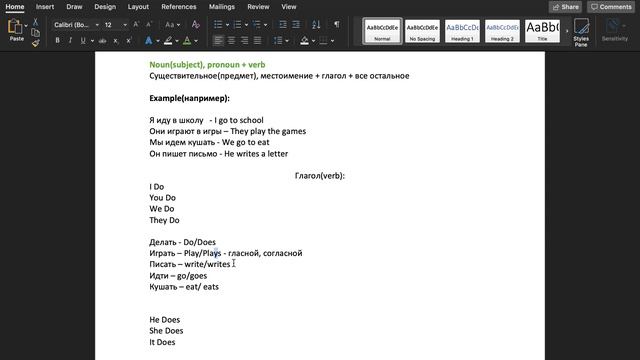The image size is (640, 360).
Task: Toggle show paragraph marks
Action: click(x=337, y=24)
